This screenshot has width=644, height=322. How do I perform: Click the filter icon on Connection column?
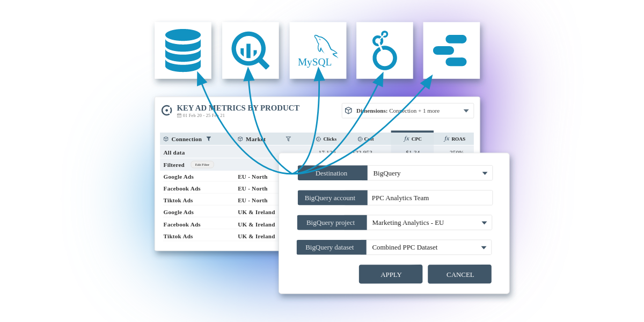[209, 139]
